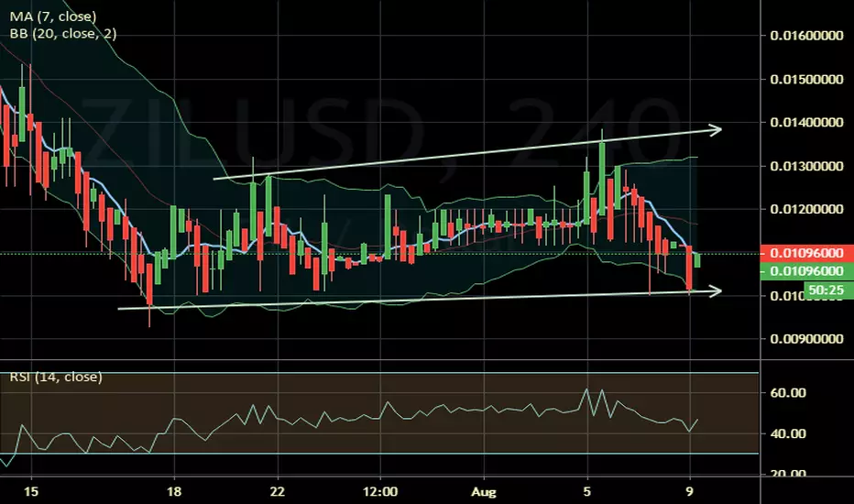Click the 0.00900000 price axis label
Viewport: 854px width, 504px height.
(x=806, y=339)
